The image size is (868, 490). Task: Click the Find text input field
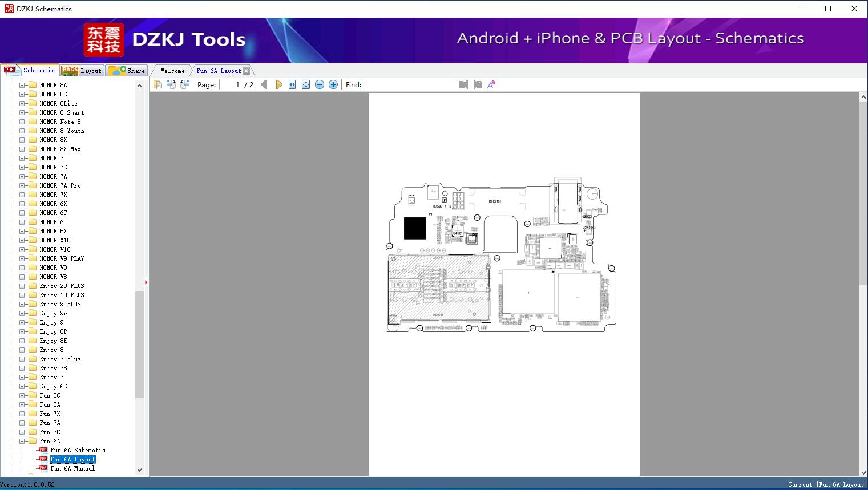411,84
